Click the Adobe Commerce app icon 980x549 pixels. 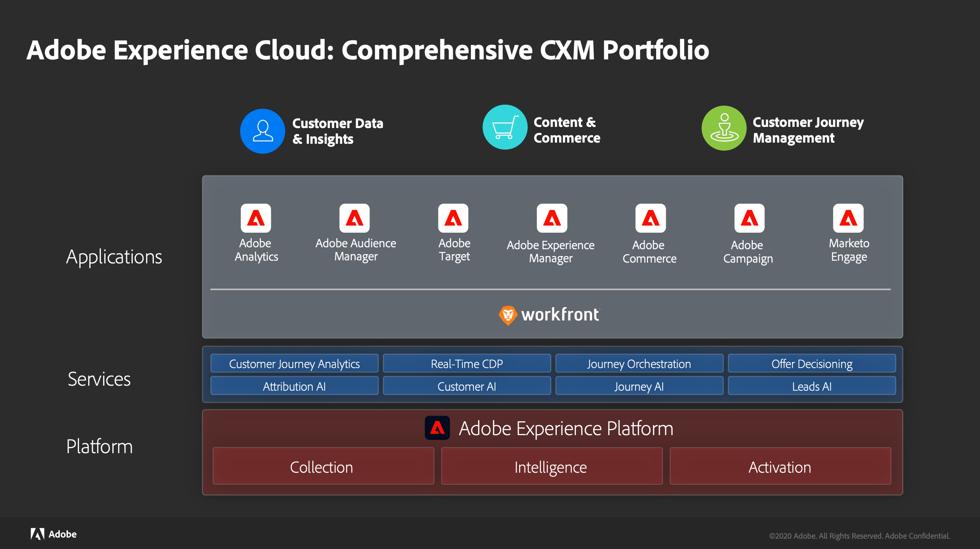click(x=650, y=218)
